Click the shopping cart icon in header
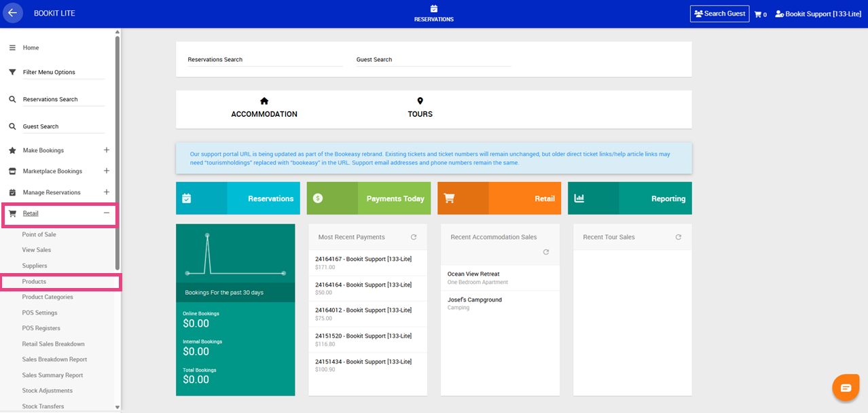This screenshot has width=868, height=413. coord(758,14)
